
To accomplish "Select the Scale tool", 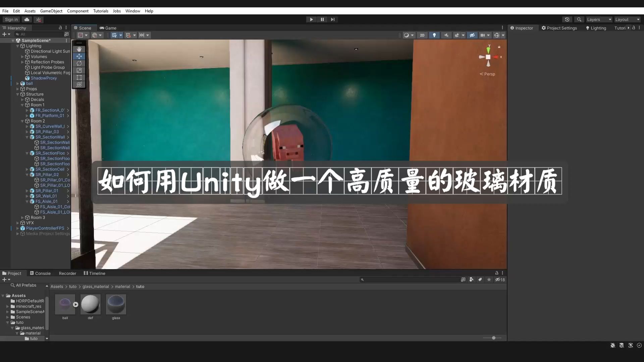I will click(x=79, y=70).
